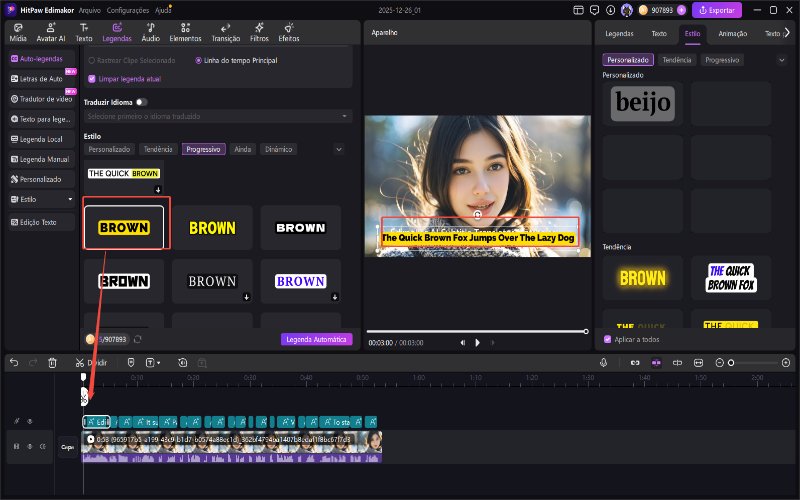
Task: Toggle the Traduzir Idioma switch
Action: 141,102
